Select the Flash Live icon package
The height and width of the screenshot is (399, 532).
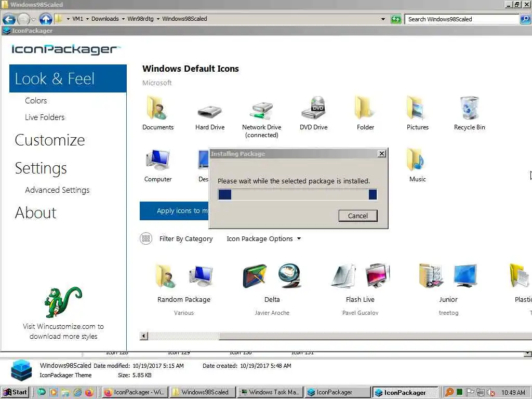click(361, 288)
